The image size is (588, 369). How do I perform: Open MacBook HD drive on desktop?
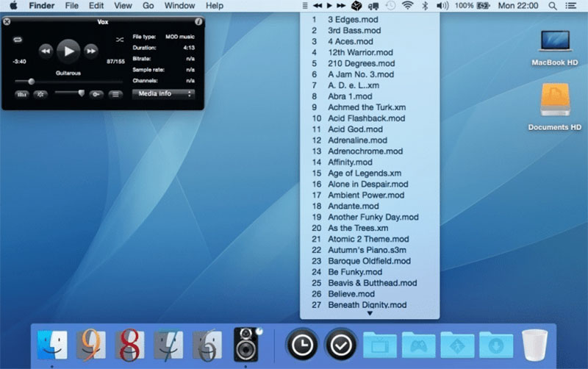click(x=555, y=46)
